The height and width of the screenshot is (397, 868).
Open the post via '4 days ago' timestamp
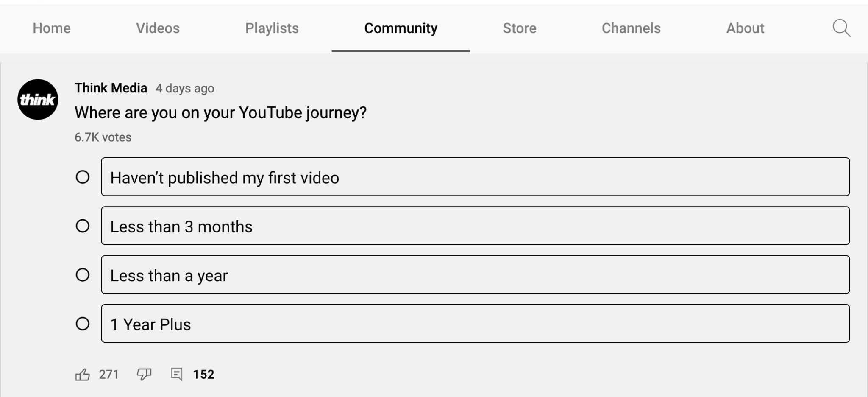click(x=185, y=88)
